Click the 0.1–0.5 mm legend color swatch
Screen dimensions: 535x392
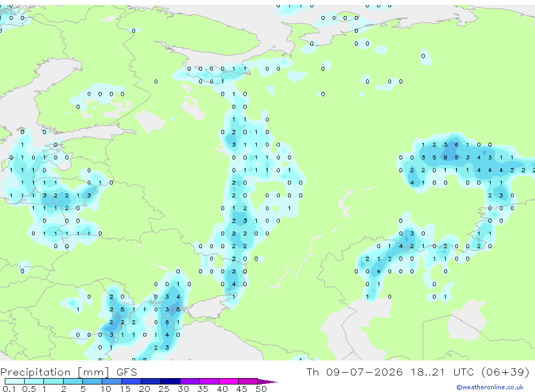tap(14, 381)
